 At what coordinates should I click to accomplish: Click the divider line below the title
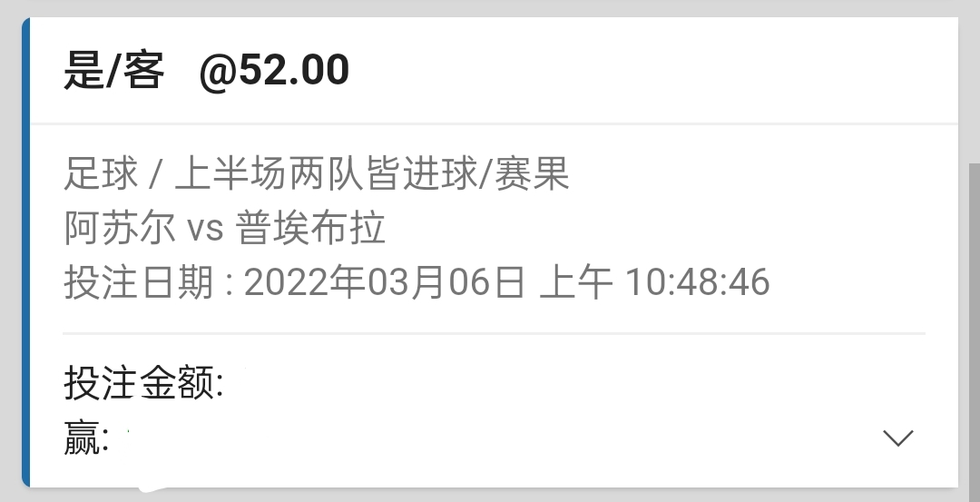coord(494,123)
